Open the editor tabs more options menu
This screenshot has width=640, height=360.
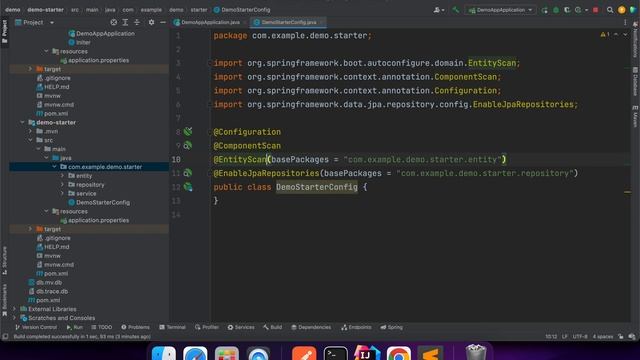pyautogui.click(x=625, y=22)
